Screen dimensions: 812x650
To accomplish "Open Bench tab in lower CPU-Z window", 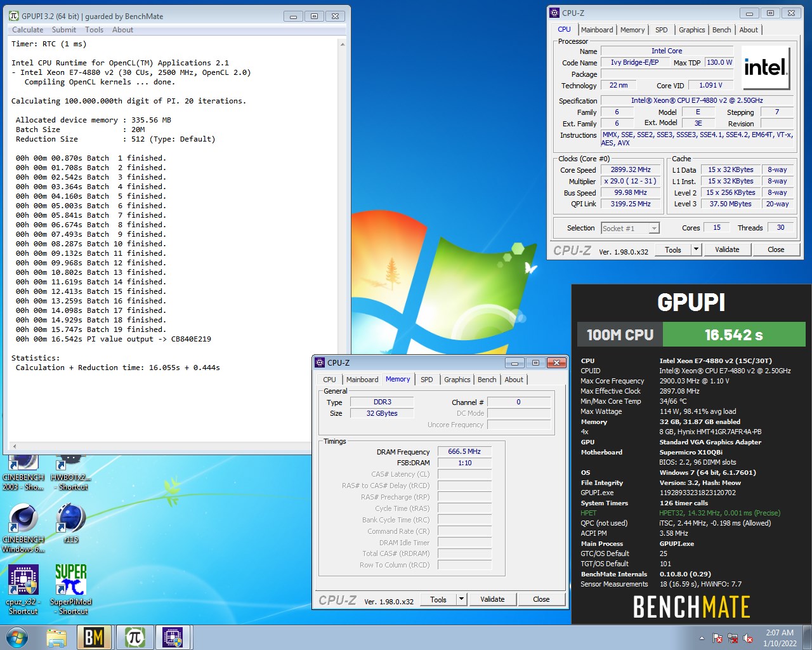I will click(x=487, y=380).
